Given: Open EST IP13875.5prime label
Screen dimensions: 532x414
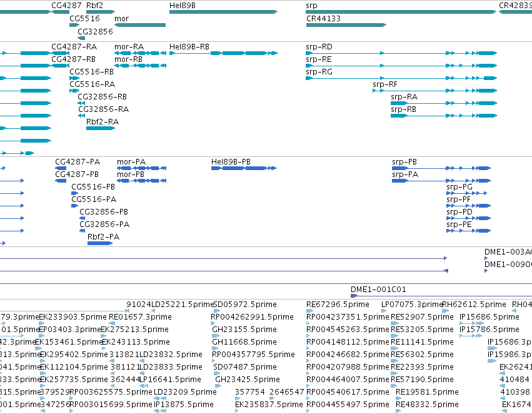Looking at the screenshot, I should pyautogui.click(x=184, y=405).
